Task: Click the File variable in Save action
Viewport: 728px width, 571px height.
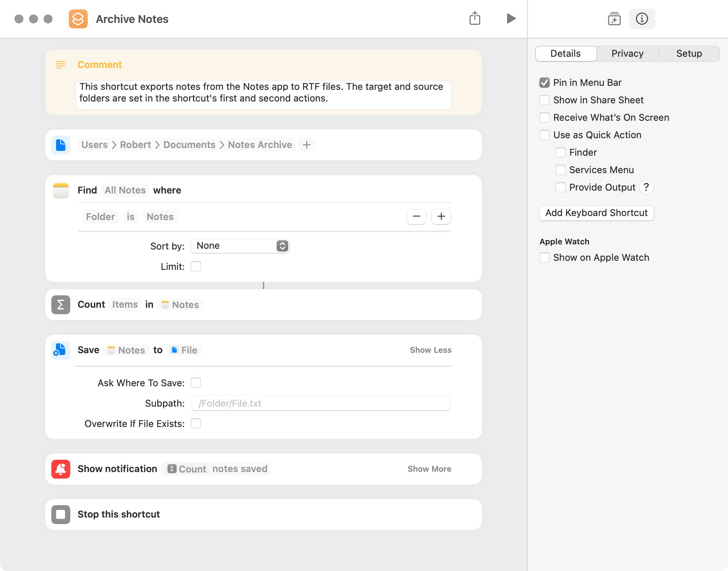Action: (184, 350)
